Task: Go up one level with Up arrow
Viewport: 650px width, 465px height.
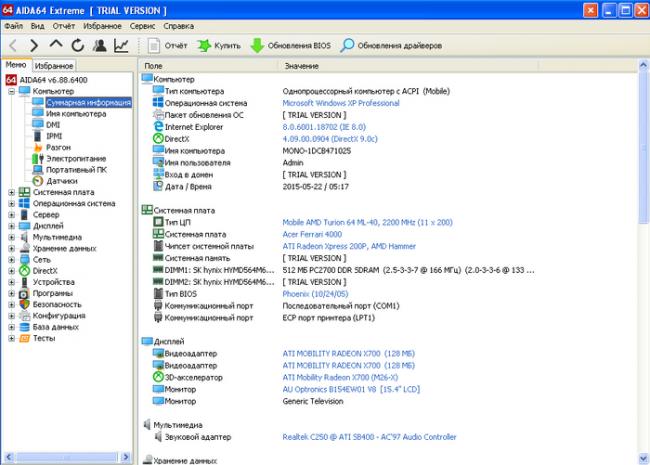Action: tap(56, 45)
